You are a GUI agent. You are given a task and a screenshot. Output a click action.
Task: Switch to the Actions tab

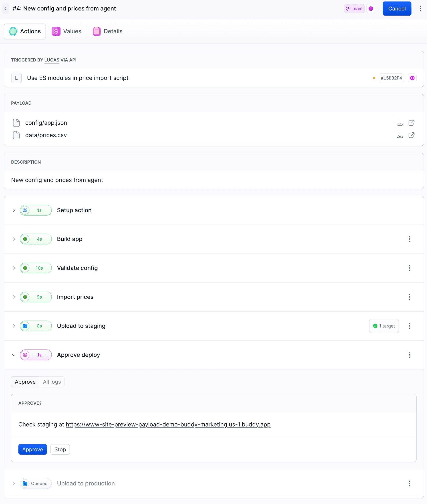25,31
